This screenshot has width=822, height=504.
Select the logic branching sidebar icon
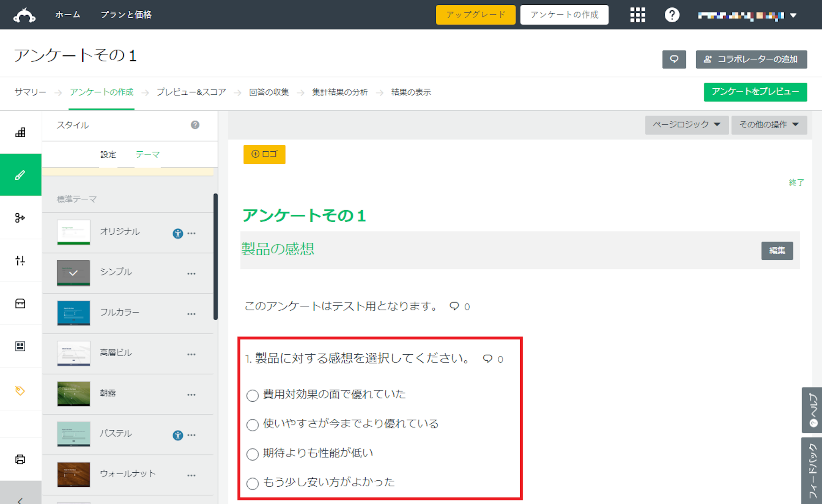20,217
